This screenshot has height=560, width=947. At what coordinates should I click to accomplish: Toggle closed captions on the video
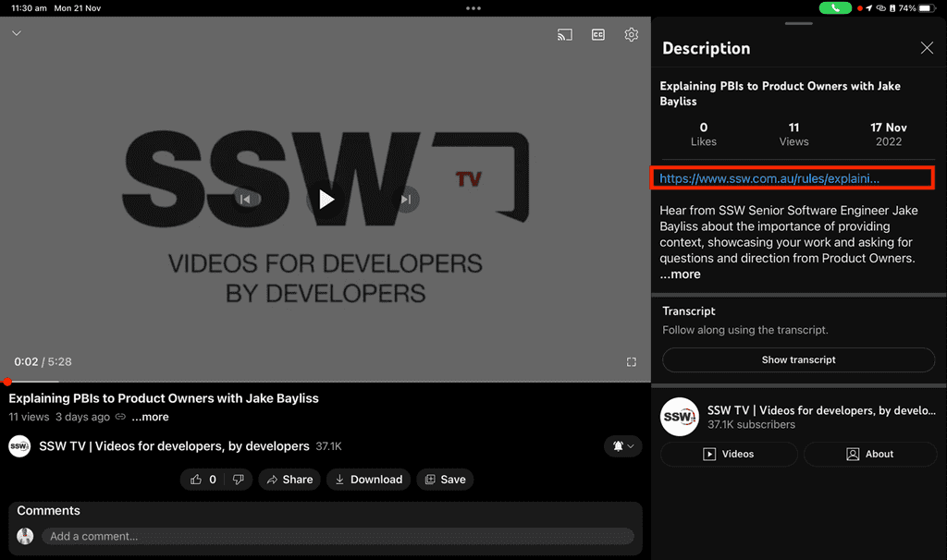[598, 35]
